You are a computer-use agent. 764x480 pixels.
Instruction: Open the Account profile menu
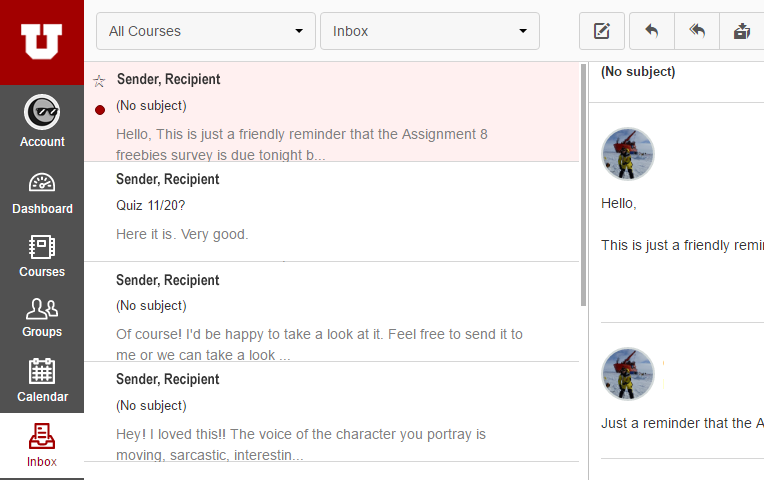42,121
